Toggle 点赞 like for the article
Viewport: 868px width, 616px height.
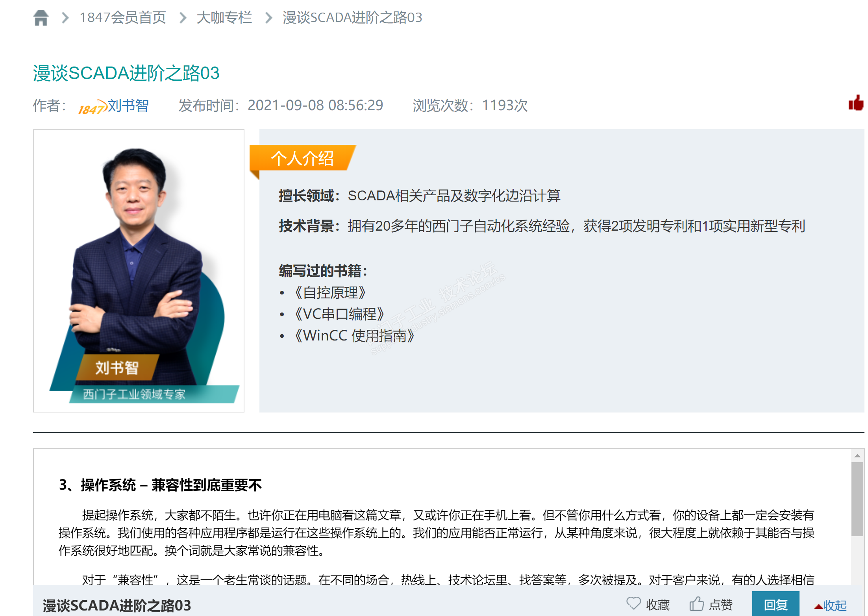pyautogui.click(x=720, y=605)
